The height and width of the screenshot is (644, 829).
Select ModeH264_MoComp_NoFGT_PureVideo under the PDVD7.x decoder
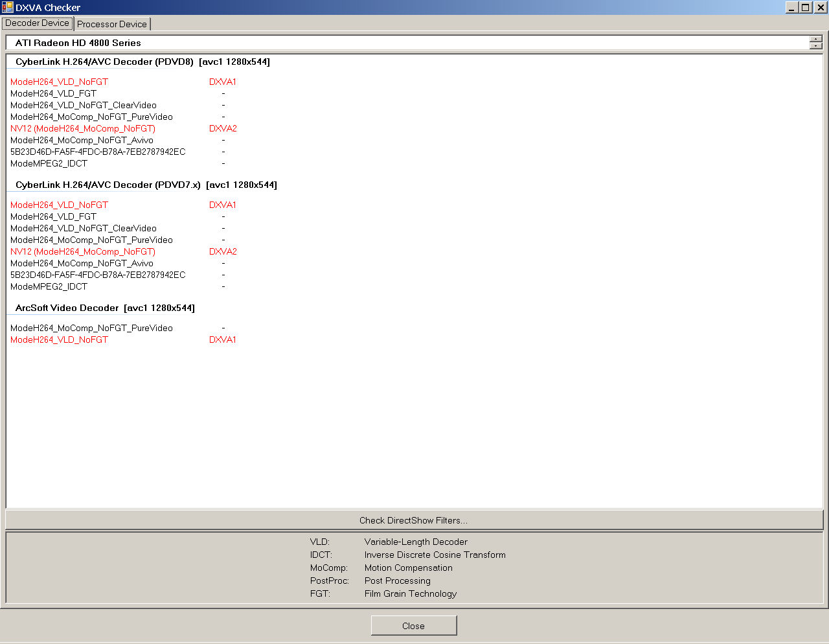click(91, 240)
